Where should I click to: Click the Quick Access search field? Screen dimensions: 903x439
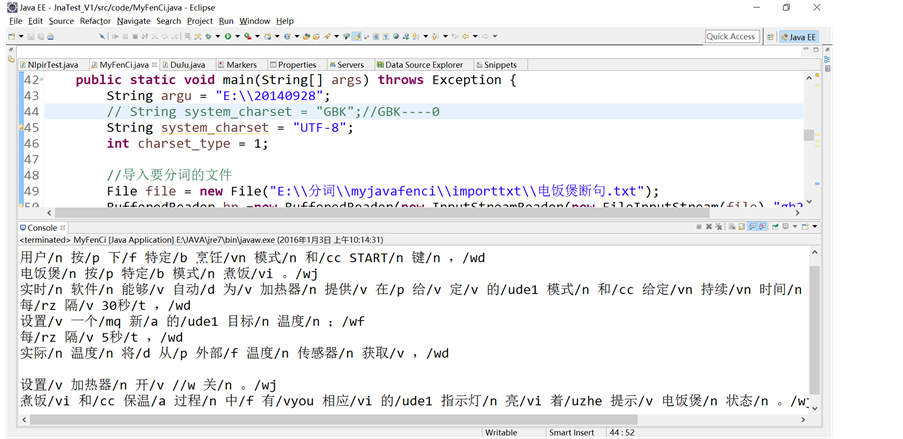pyautogui.click(x=731, y=37)
